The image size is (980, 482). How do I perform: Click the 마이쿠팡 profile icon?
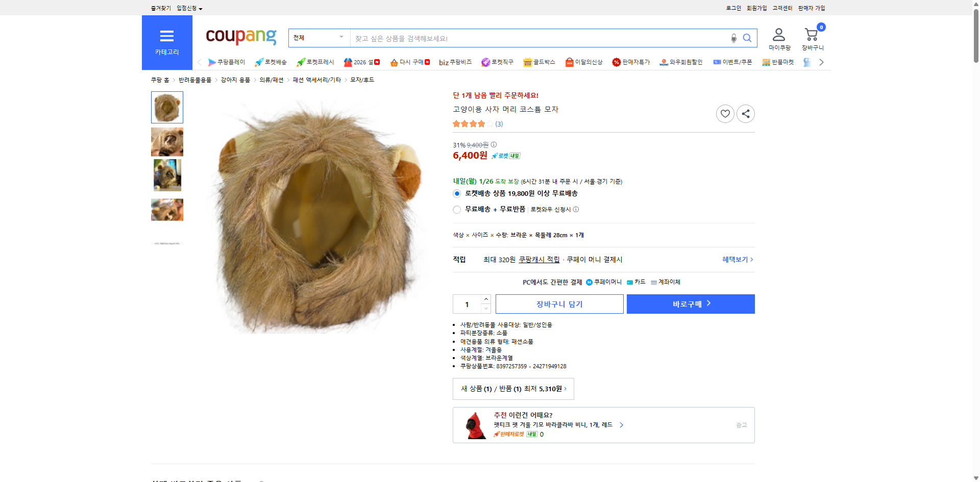tap(778, 34)
